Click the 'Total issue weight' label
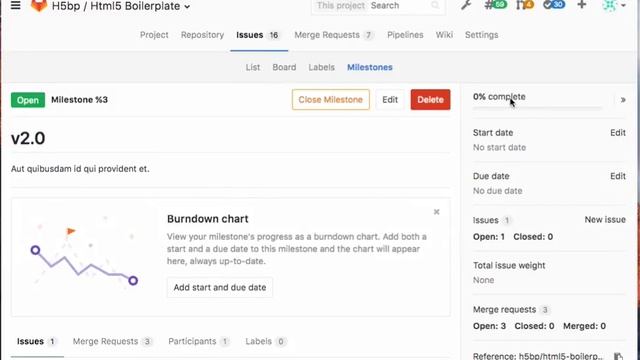Image resolution: width=640 pixels, height=360 pixels. tap(509, 265)
